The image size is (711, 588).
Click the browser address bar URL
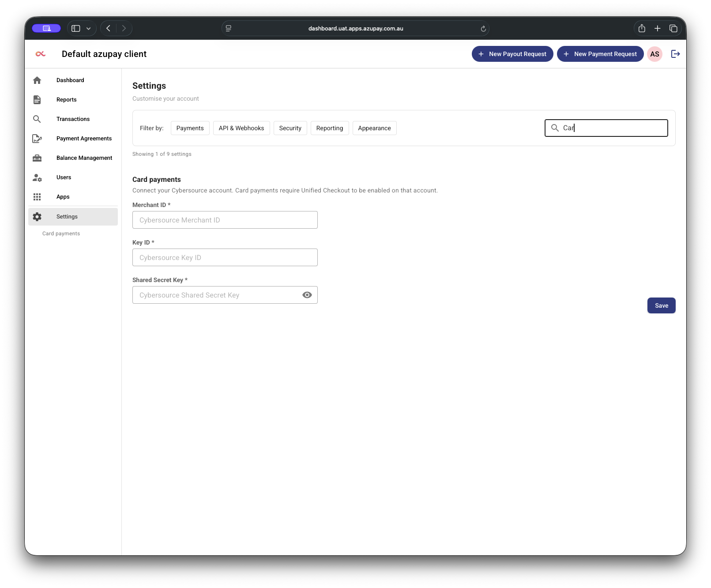[356, 29]
